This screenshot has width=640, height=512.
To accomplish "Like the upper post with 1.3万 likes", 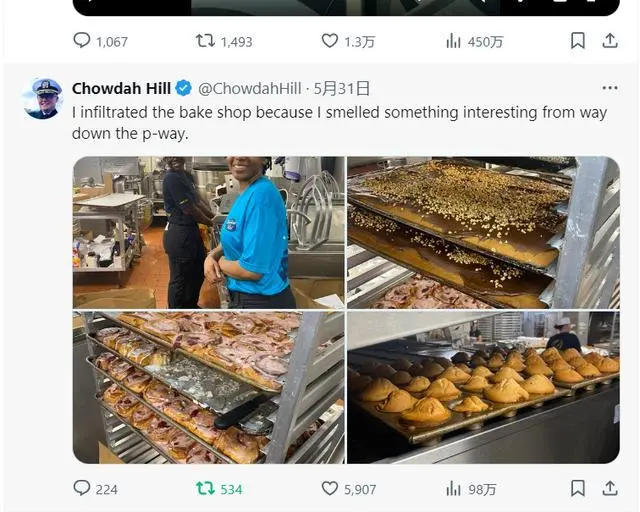I will click(x=330, y=41).
